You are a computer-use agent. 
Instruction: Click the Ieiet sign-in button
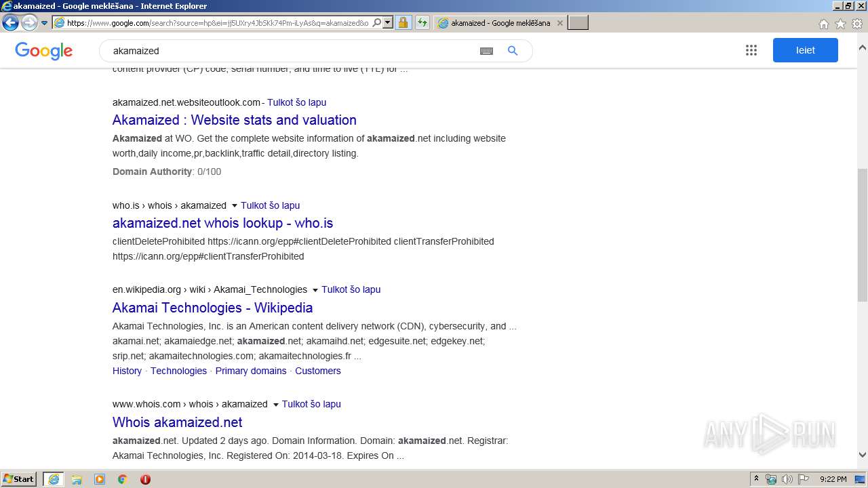click(805, 50)
